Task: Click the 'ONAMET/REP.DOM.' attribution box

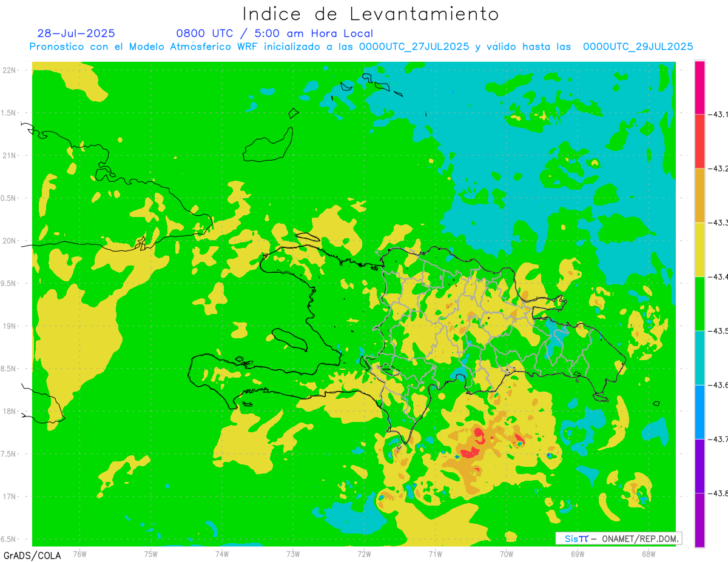Action: click(619, 538)
